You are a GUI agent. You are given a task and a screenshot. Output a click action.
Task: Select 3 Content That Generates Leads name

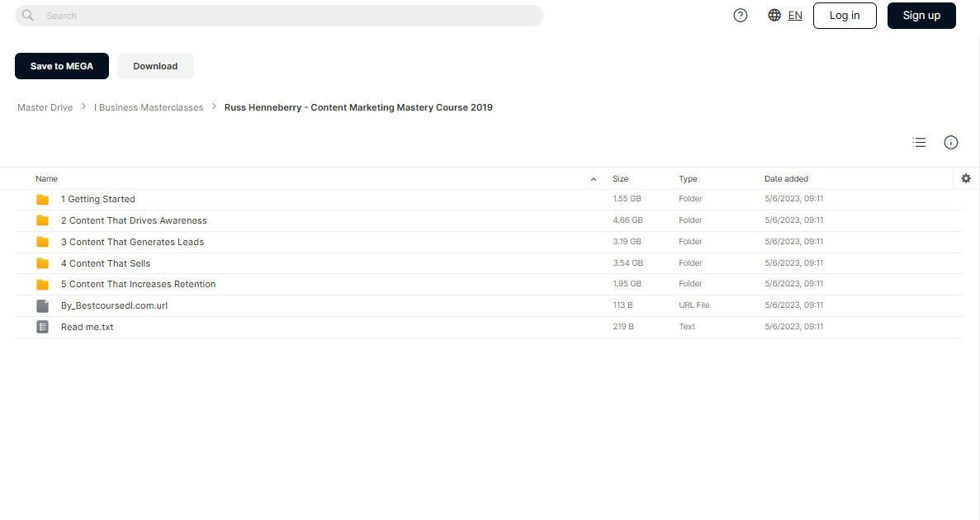pos(132,242)
